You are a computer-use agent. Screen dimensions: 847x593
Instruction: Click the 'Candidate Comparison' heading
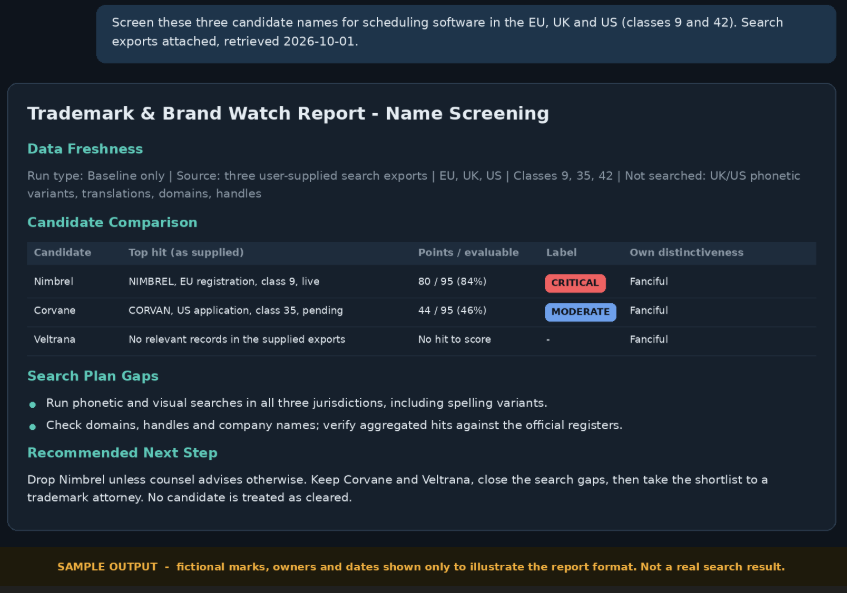coord(112,223)
